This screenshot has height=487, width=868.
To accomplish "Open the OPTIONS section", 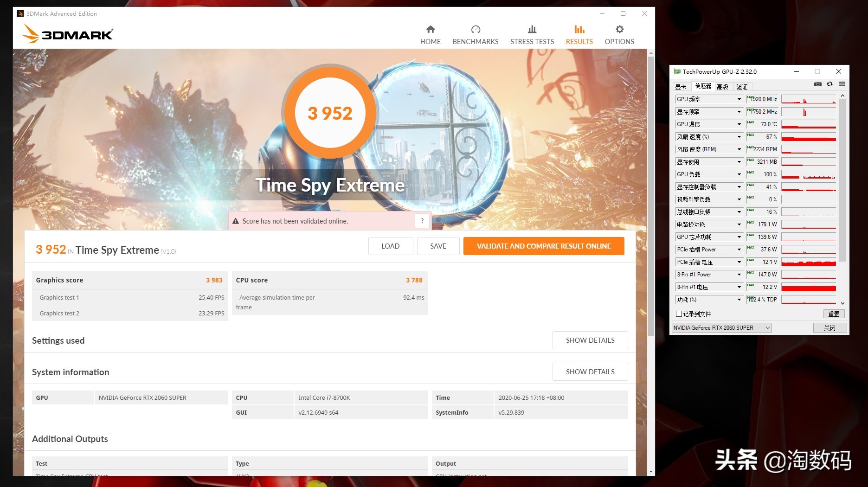I will (x=619, y=35).
